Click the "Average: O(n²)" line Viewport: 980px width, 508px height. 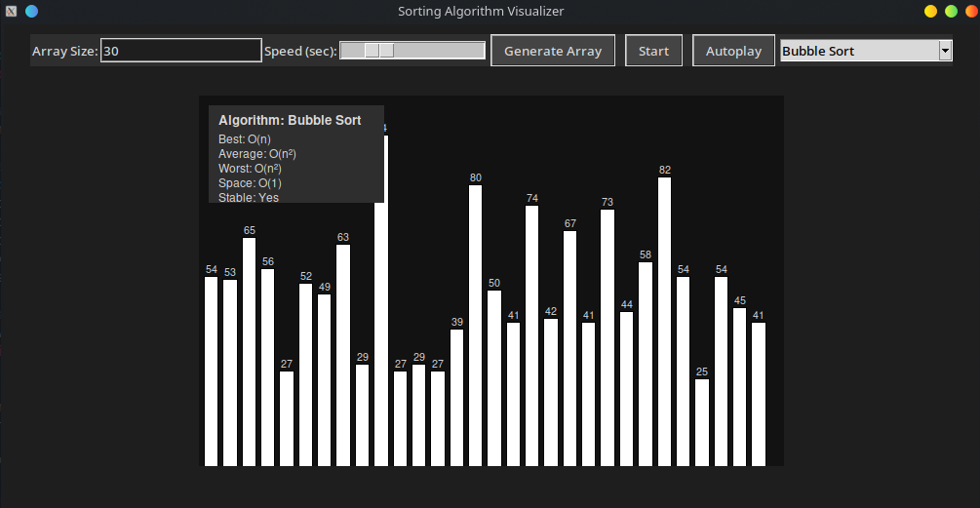[256, 154]
